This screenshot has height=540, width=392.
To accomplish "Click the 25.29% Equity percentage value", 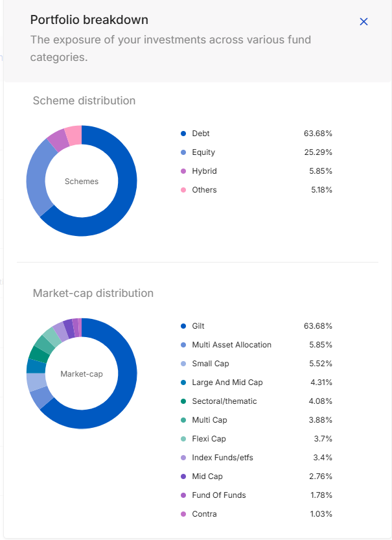I will [317, 152].
